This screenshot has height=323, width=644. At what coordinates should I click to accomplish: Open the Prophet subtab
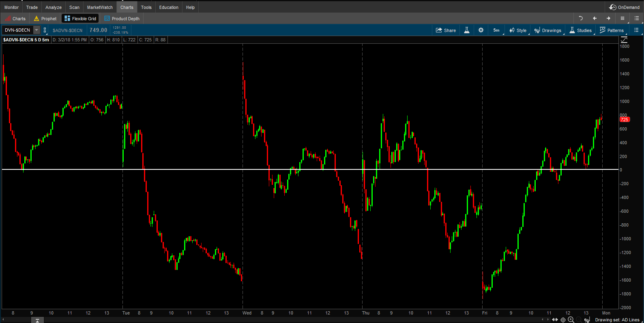click(x=45, y=19)
